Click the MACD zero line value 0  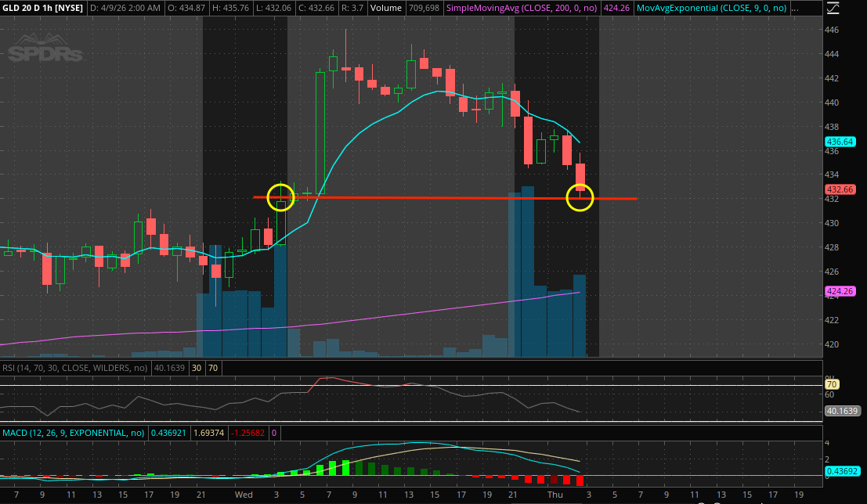point(273,433)
